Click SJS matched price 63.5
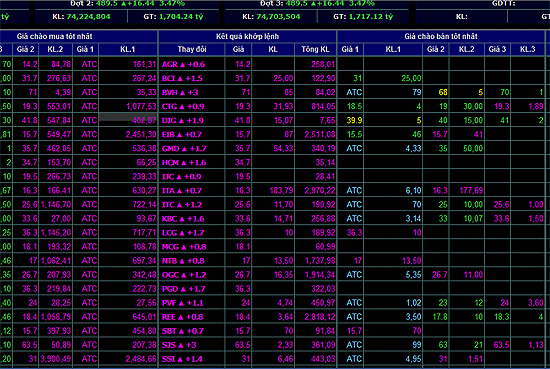Viewport: 550px width, 369px height. (x=242, y=345)
